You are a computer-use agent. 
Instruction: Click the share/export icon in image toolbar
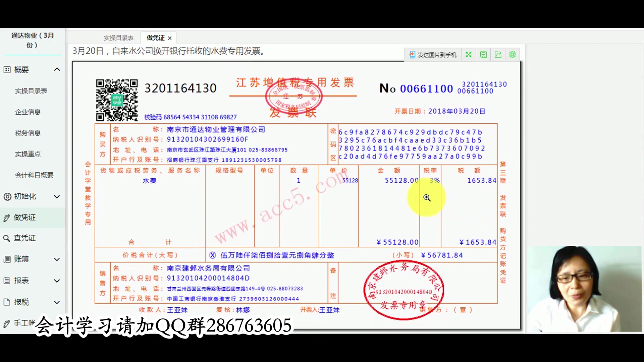tap(498, 55)
